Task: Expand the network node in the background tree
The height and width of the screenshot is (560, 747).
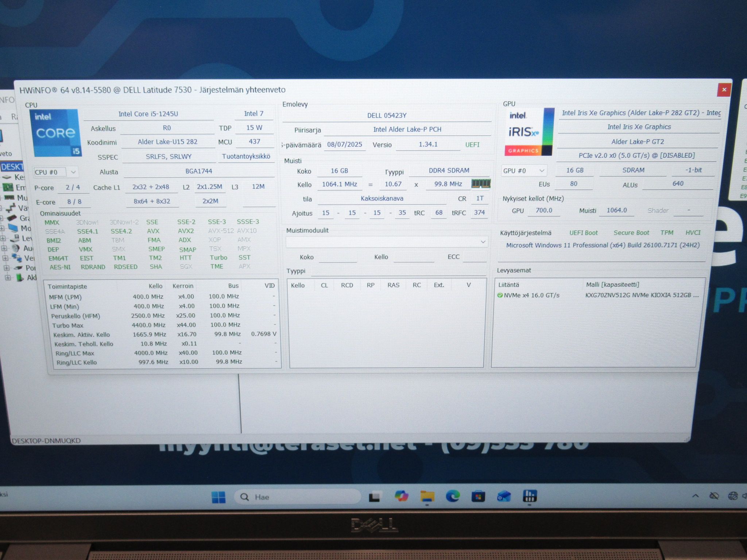Action: click(x=6, y=258)
